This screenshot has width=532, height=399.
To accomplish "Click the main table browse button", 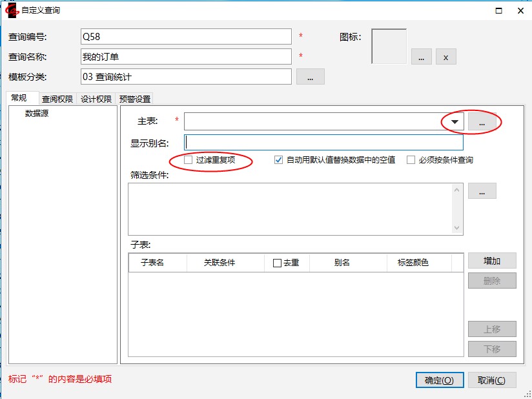I will pyautogui.click(x=482, y=121).
